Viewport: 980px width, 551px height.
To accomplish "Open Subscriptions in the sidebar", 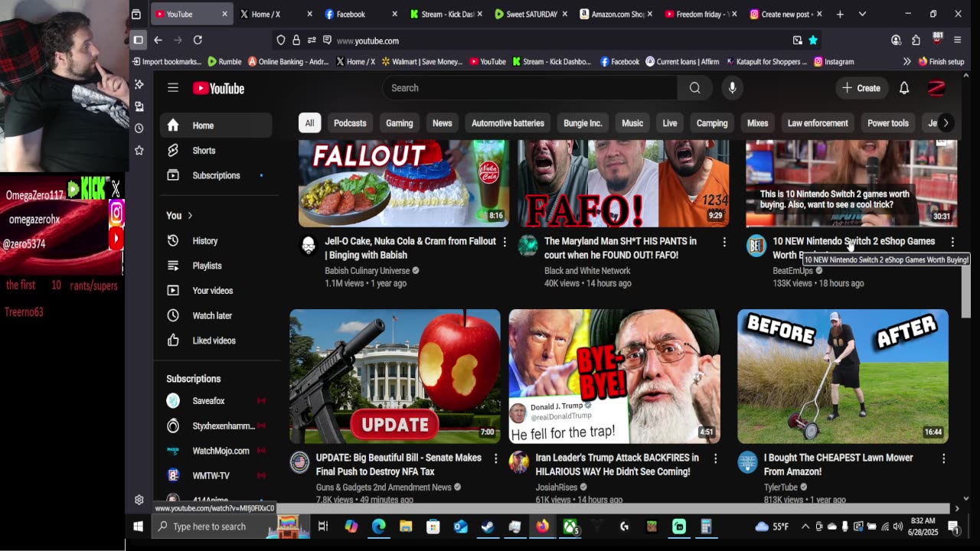I will [216, 176].
